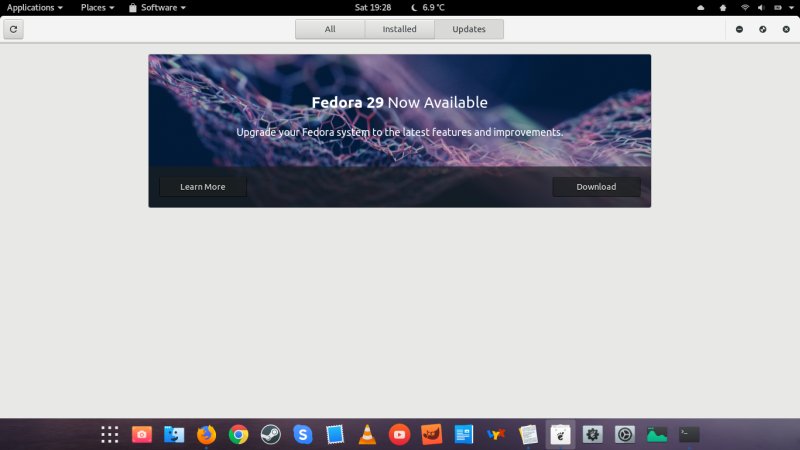
Task: Launch VLC media player from the dock
Action: coord(367,435)
